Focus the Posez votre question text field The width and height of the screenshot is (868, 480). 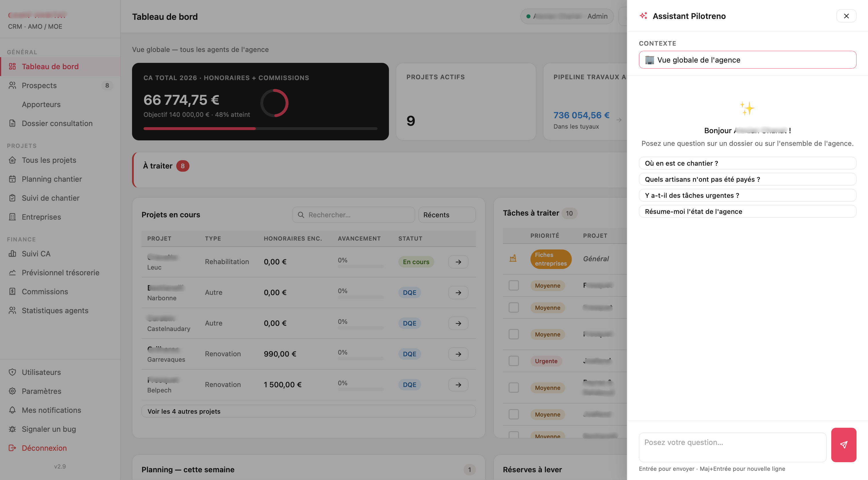click(x=732, y=447)
